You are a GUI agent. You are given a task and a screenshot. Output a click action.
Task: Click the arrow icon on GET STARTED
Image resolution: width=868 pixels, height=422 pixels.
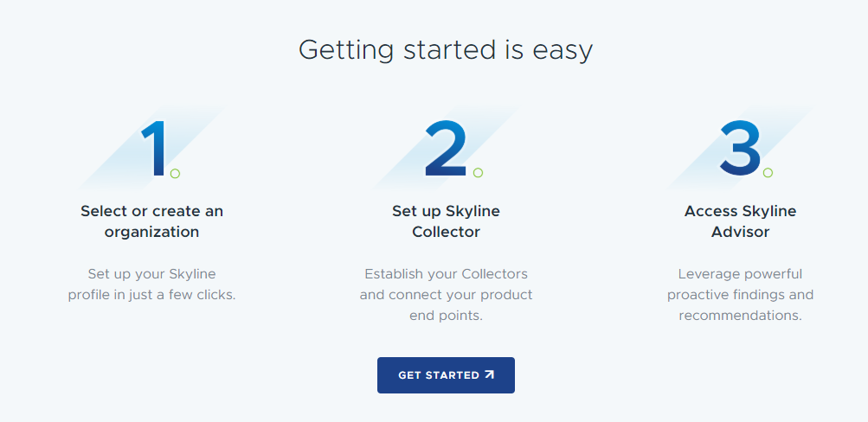(x=489, y=374)
